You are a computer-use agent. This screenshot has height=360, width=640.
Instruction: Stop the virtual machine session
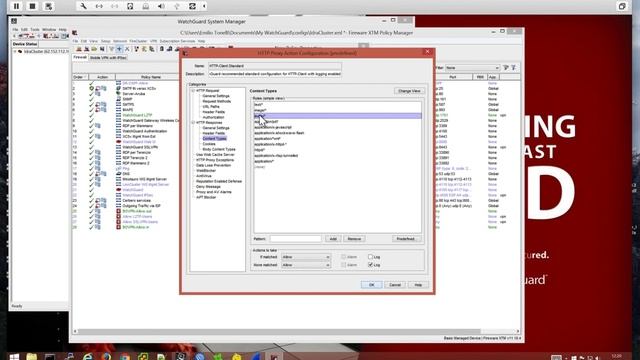pos(32,6)
